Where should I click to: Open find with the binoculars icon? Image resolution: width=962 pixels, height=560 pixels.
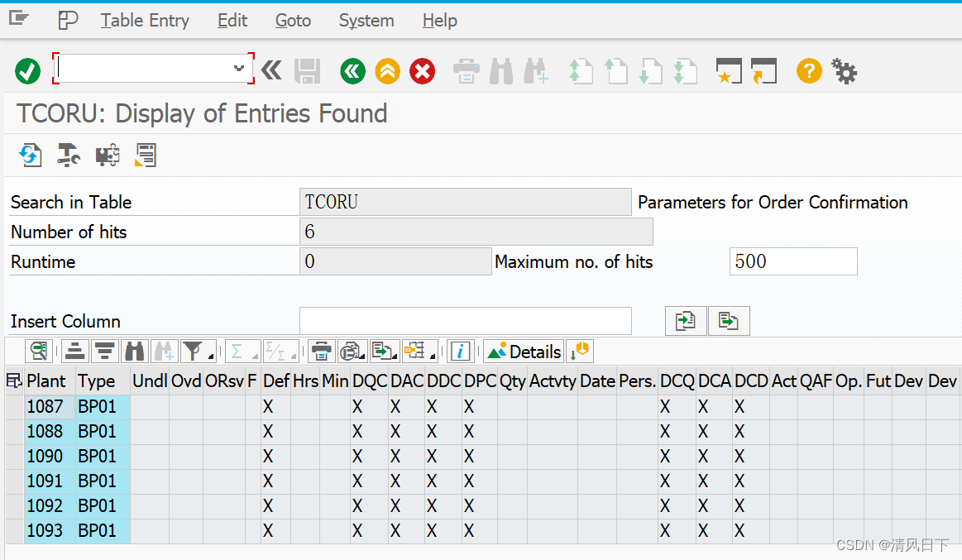coord(134,351)
